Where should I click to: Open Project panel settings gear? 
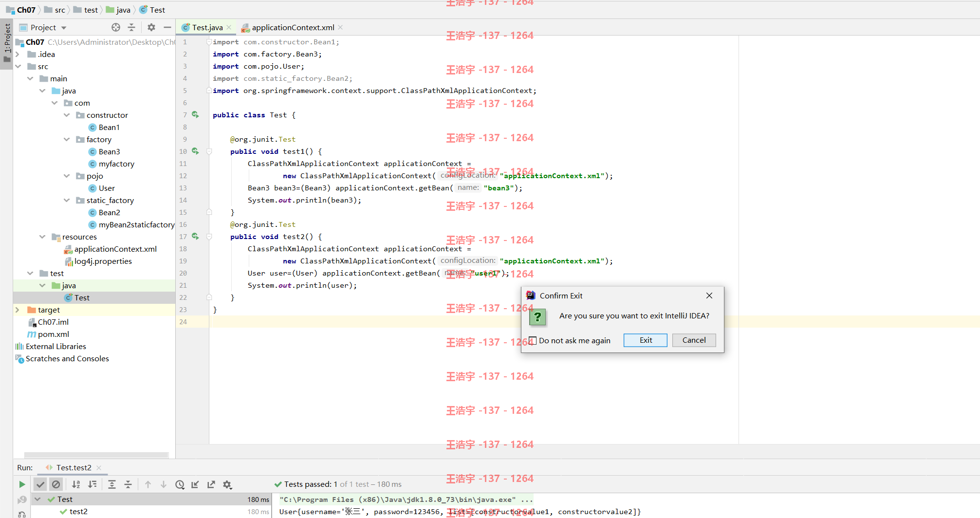(x=151, y=27)
